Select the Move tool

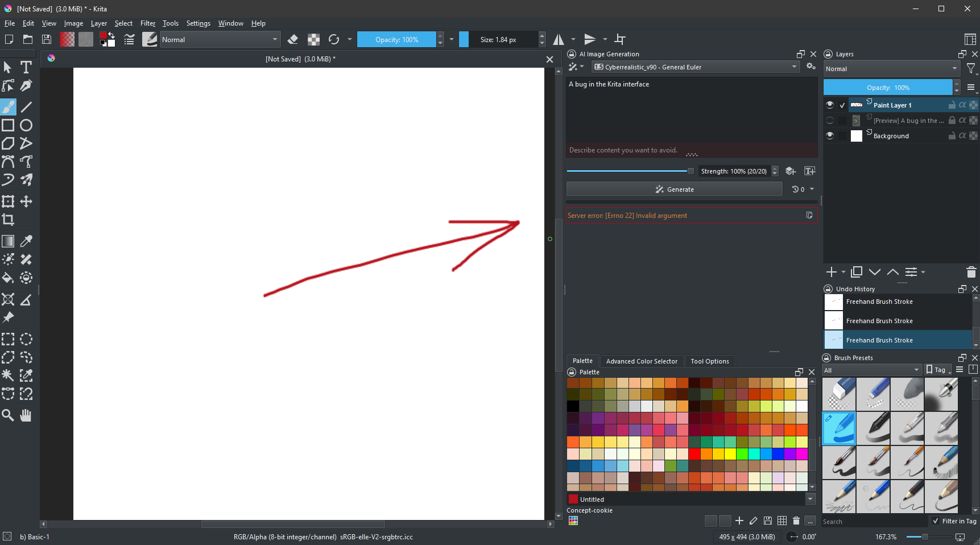(x=26, y=201)
